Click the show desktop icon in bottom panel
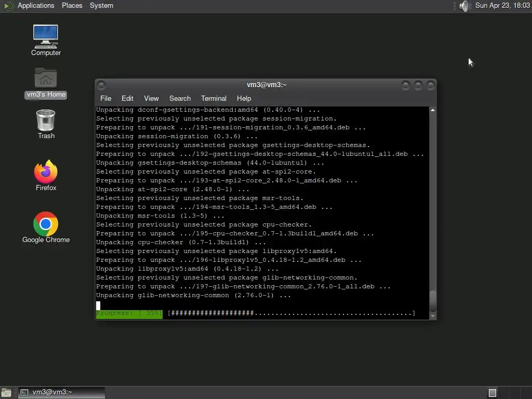532x399 pixels. point(6,393)
